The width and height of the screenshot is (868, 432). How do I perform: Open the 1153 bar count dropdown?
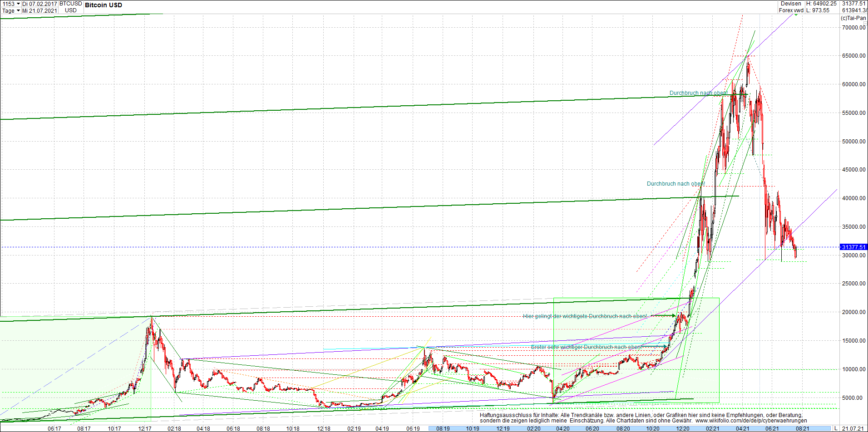pos(18,4)
